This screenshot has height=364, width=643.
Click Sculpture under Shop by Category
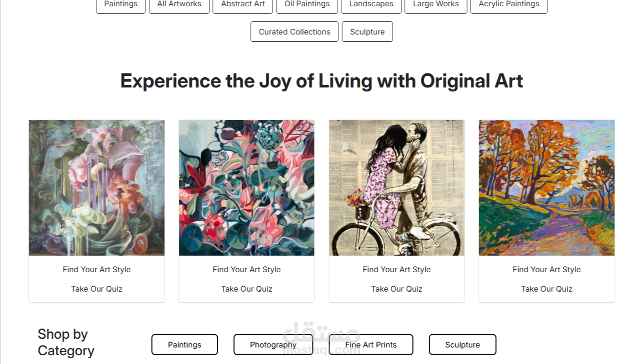coord(462,345)
